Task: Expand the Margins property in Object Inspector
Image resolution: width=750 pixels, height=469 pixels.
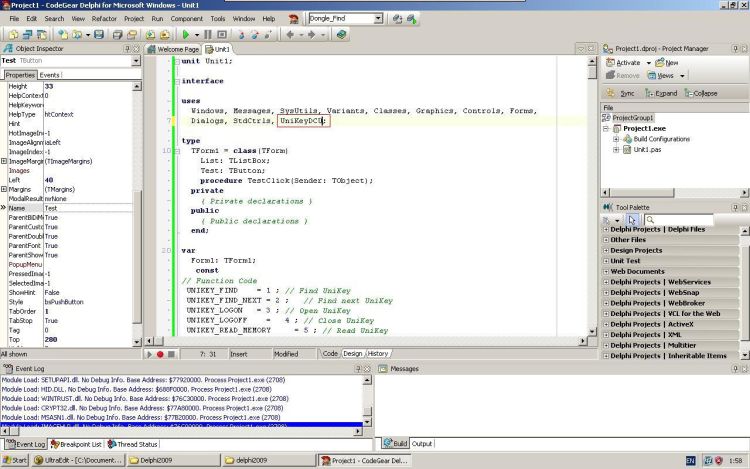Action: [4, 189]
